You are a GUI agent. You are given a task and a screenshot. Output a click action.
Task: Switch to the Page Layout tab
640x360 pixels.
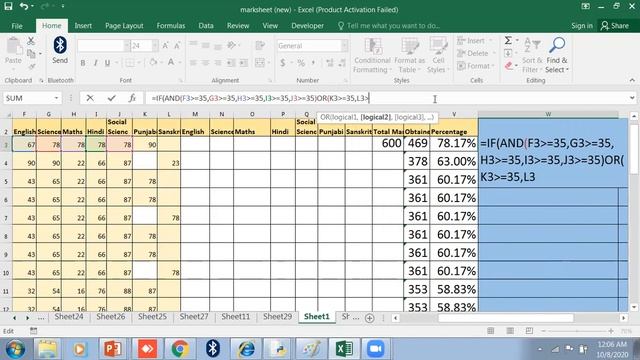(124, 26)
